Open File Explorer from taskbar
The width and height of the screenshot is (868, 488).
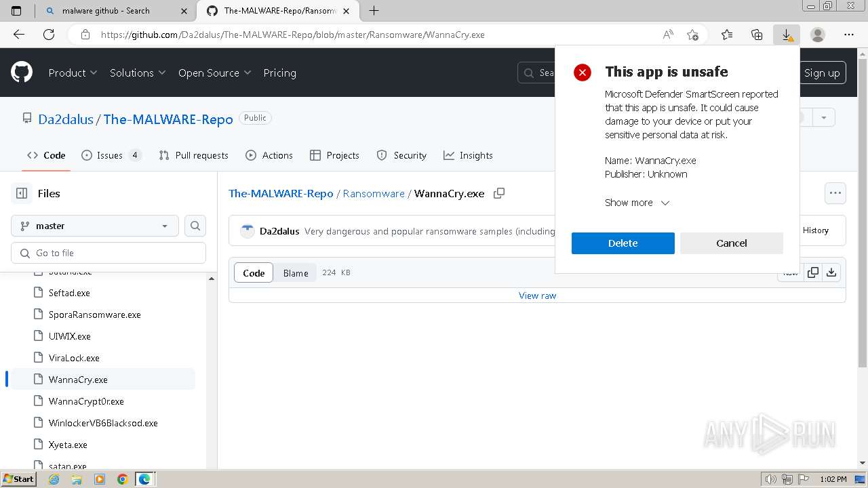coord(77,479)
